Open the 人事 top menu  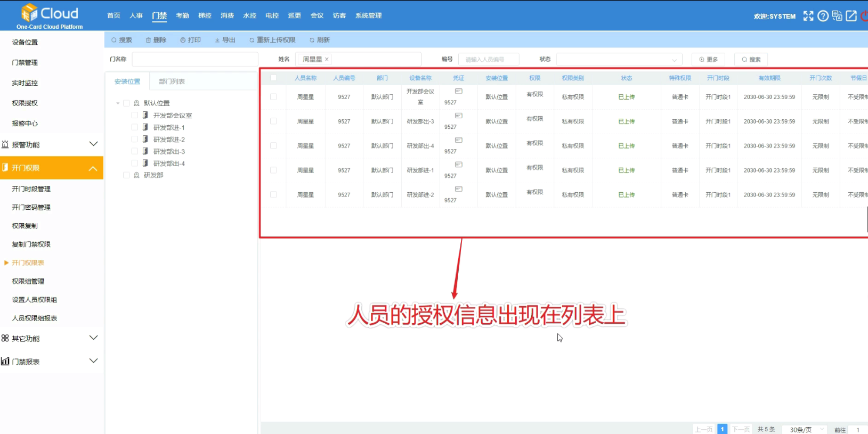coord(136,15)
